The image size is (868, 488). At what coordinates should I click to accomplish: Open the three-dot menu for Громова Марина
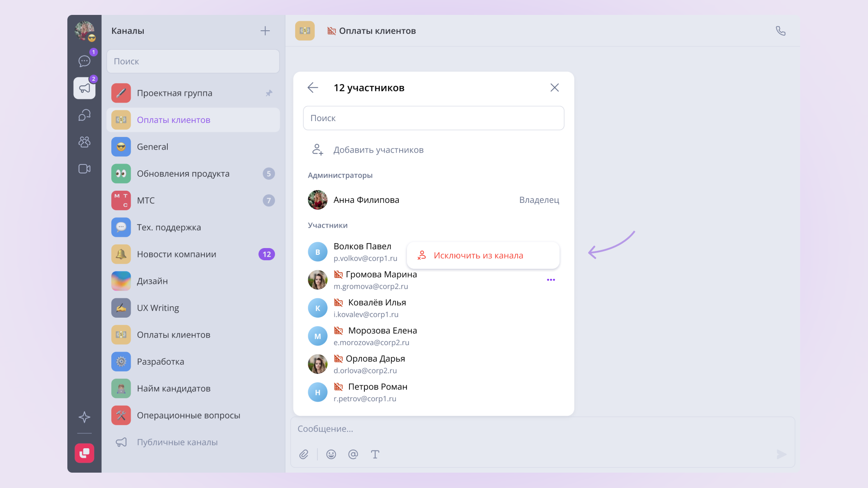pyautogui.click(x=551, y=280)
